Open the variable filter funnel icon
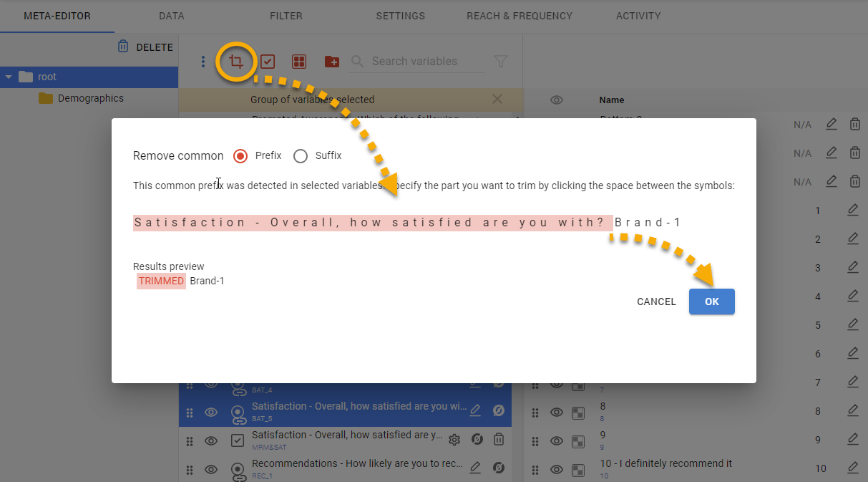Viewport: 868px width, 482px height. pyautogui.click(x=501, y=62)
